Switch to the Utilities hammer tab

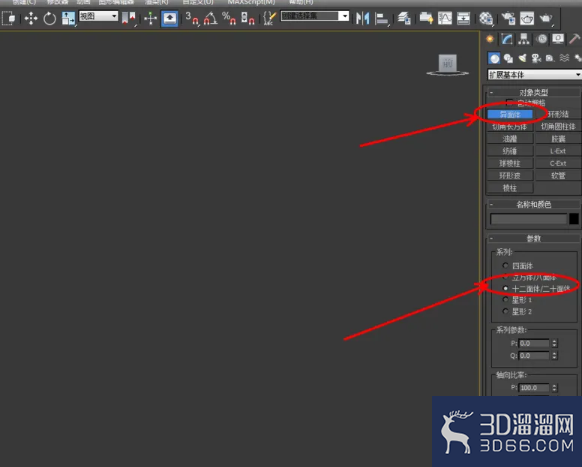click(x=574, y=39)
